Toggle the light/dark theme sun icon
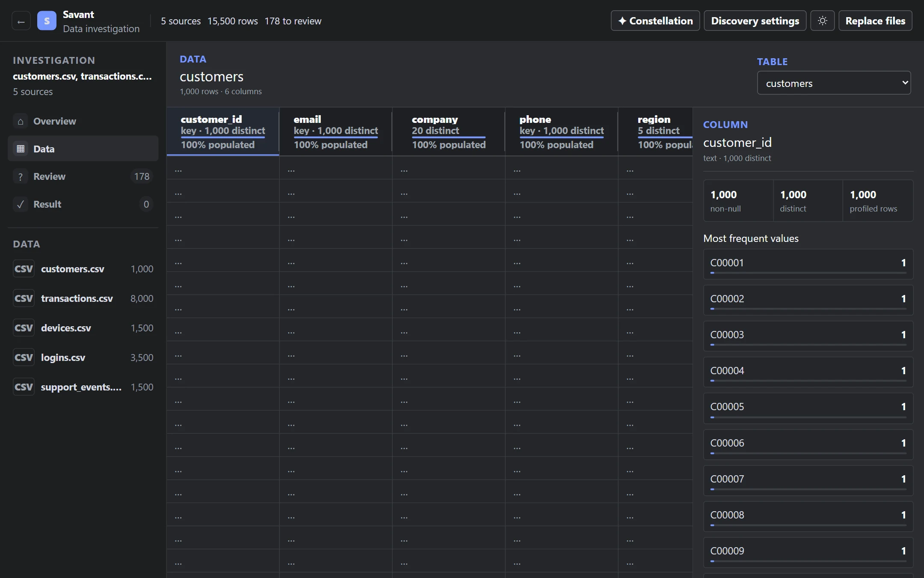Viewport: 924px width, 578px height. tap(822, 21)
